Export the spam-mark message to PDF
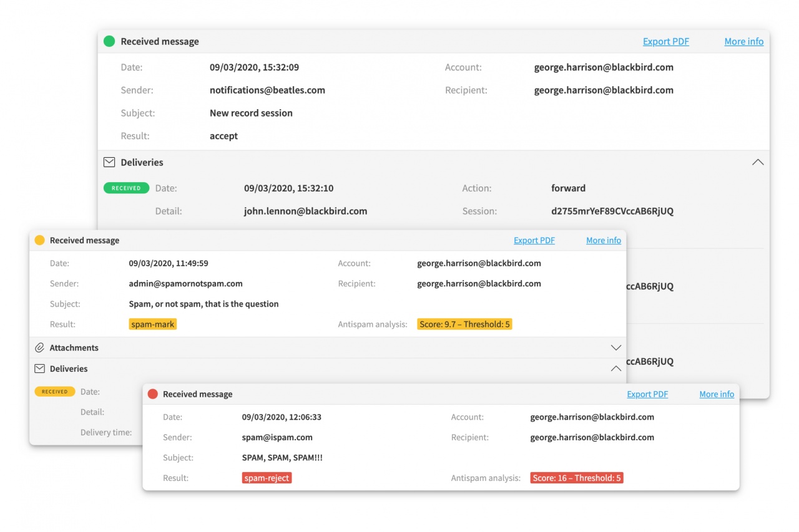This screenshot has height=532, width=799. 534,240
